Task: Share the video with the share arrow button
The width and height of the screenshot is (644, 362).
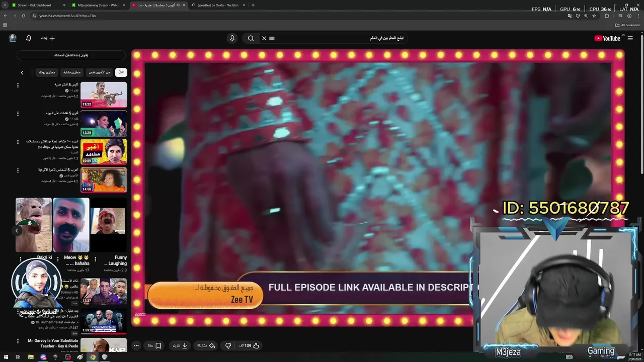Action: coord(206,345)
